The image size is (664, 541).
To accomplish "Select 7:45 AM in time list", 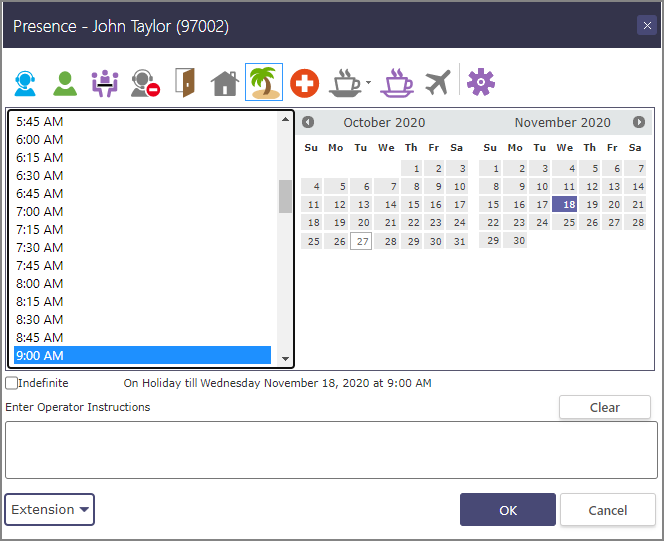I will click(x=142, y=266).
